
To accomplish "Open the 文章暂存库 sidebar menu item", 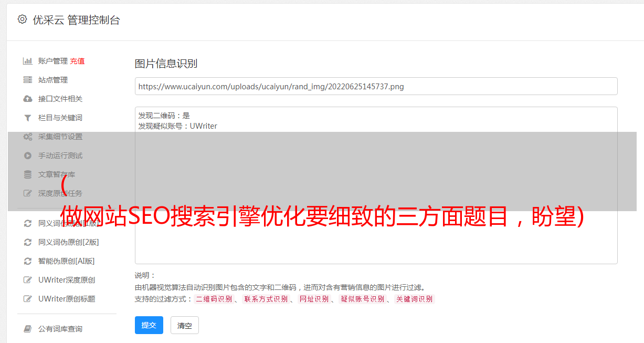I will [x=57, y=174].
